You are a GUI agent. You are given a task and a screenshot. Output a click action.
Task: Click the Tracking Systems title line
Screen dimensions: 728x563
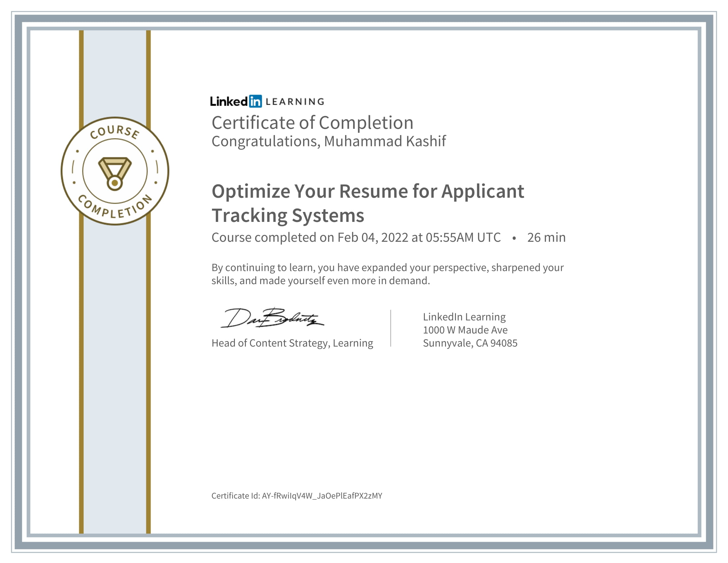click(x=288, y=216)
